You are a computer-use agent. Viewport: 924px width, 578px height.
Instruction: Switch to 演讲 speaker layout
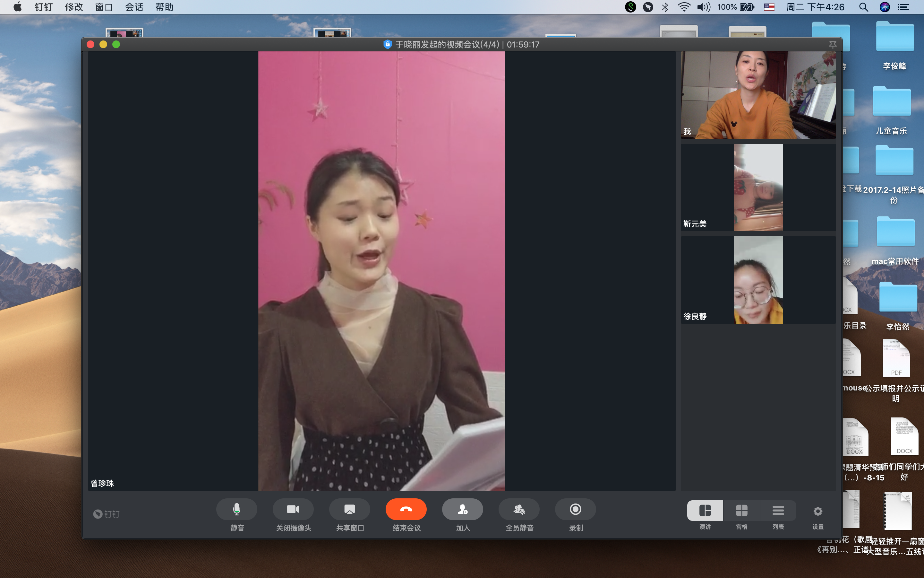tap(705, 510)
